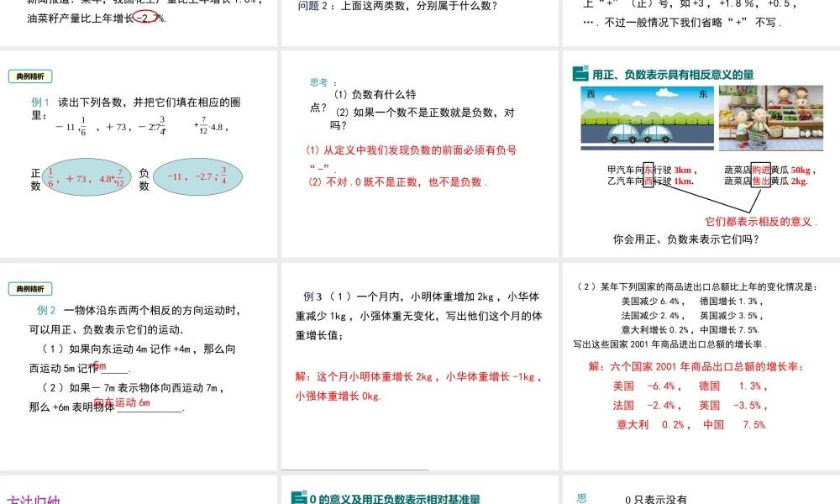Click the purple 方法归纳 heading
This screenshot has width=840, height=504.
coord(33,499)
